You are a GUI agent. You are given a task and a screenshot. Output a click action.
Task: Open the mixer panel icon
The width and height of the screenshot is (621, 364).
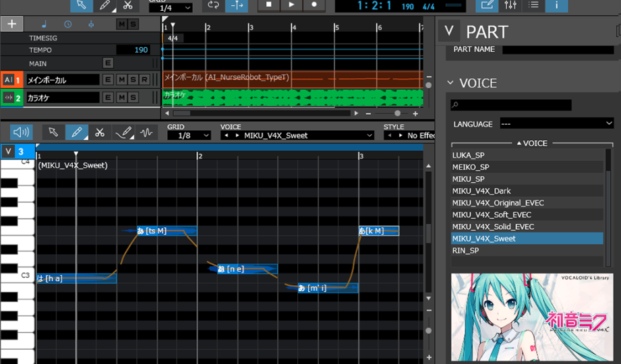click(x=510, y=5)
